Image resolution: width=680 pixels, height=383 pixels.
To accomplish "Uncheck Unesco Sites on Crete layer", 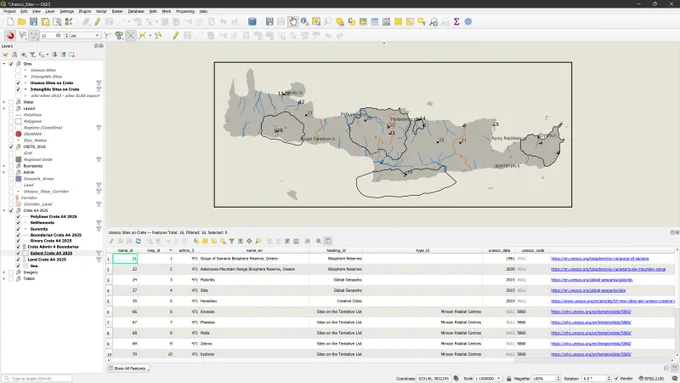I will [x=18, y=83].
